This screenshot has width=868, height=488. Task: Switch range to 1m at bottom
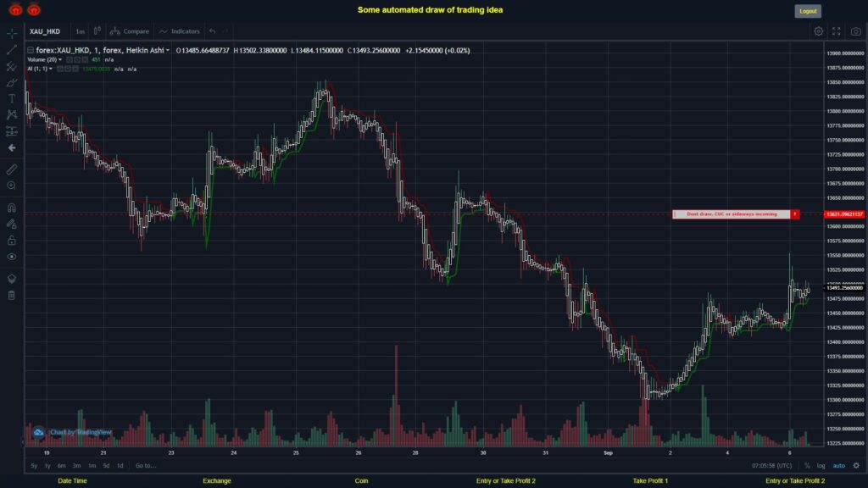[x=92, y=466]
